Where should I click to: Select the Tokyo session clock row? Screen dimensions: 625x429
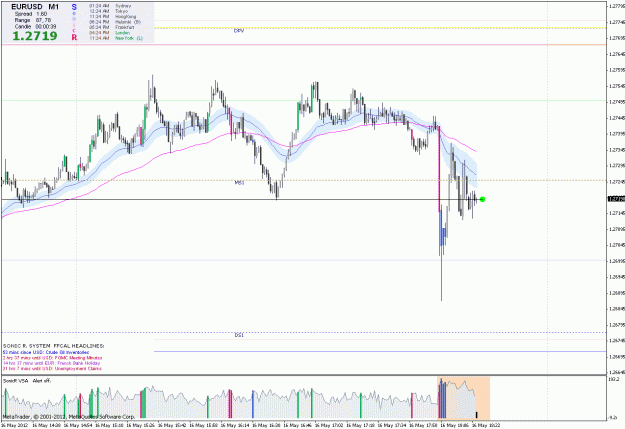tap(108, 12)
